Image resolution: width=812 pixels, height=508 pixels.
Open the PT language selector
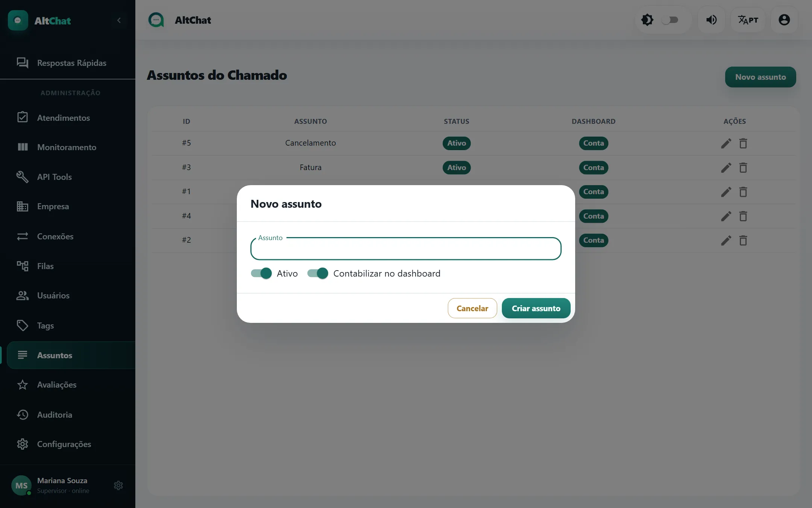pos(748,20)
